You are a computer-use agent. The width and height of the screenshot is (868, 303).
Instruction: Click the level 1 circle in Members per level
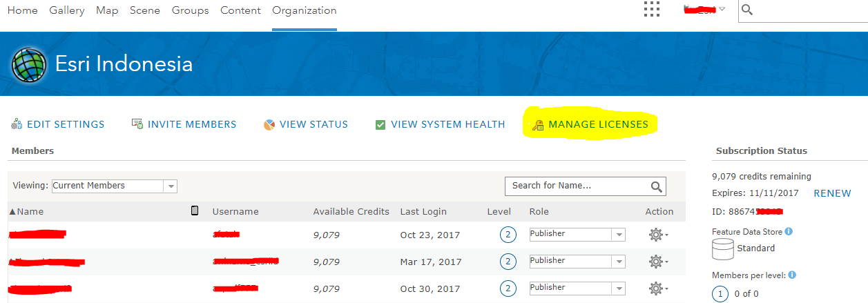point(720,294)
